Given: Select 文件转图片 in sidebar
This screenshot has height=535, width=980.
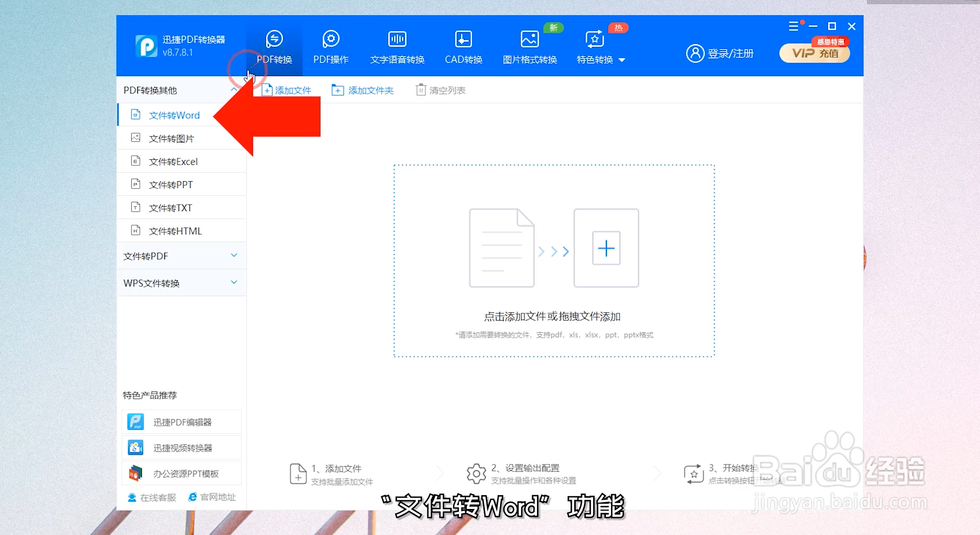Looking at the screenshot, I should pyautogui.click(x=182, y=138).
